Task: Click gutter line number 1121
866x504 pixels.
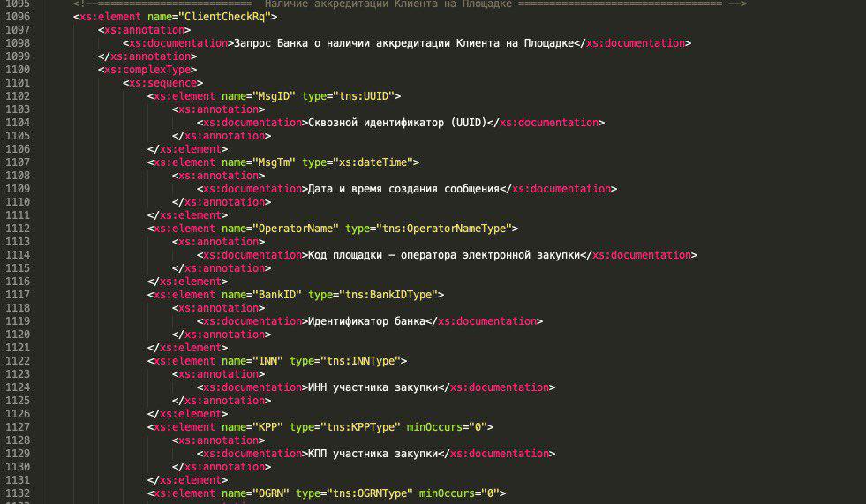Action: (18, 348)
